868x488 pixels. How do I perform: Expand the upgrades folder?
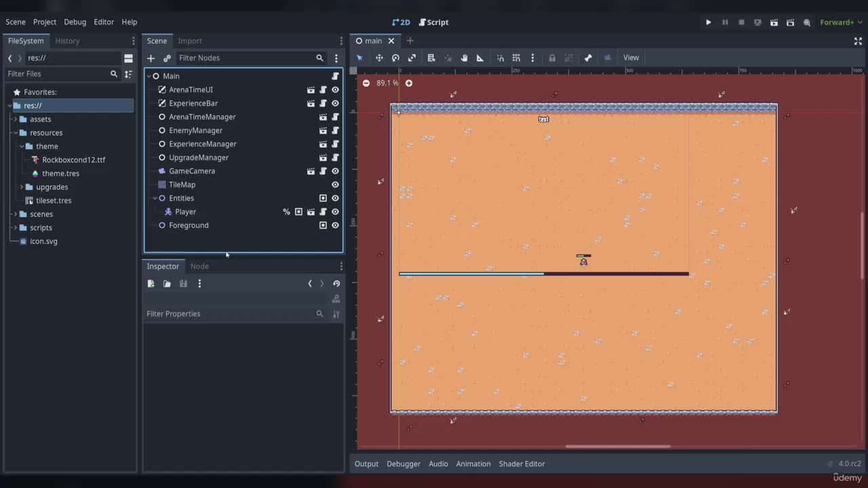pos(22,187)
